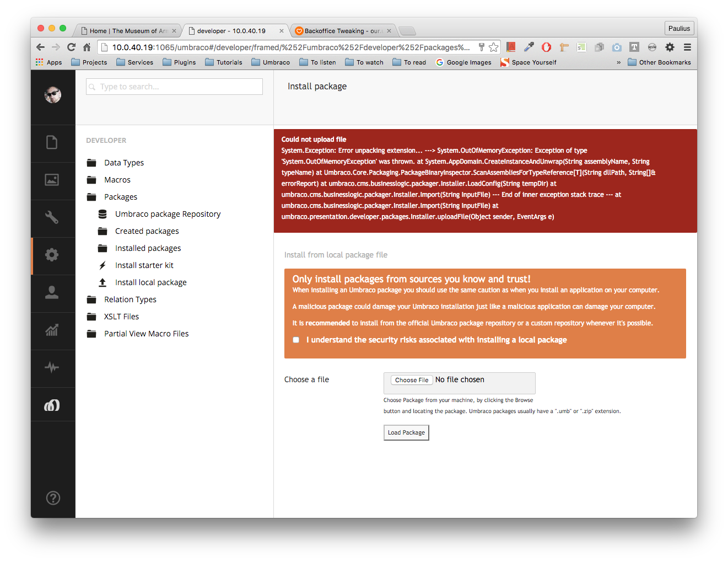Click the user avatar in sidebar
Viewport: 728px width, 562px height.
53,95
